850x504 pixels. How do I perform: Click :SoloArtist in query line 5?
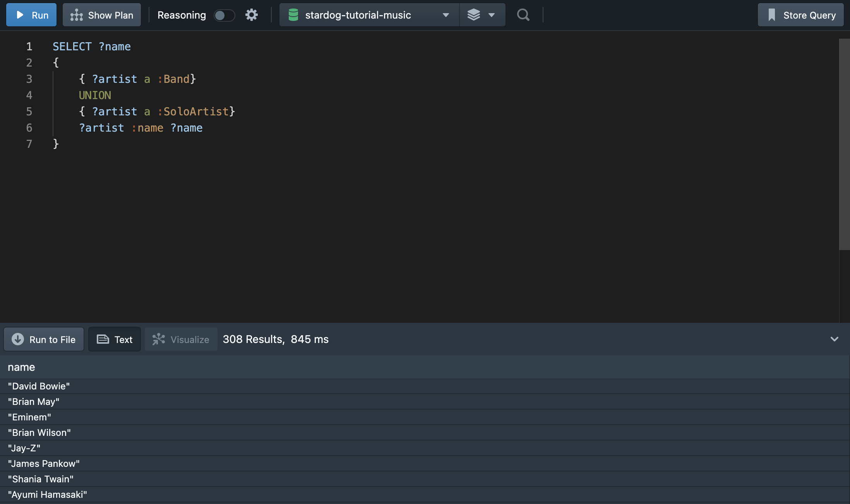[193, 111]
